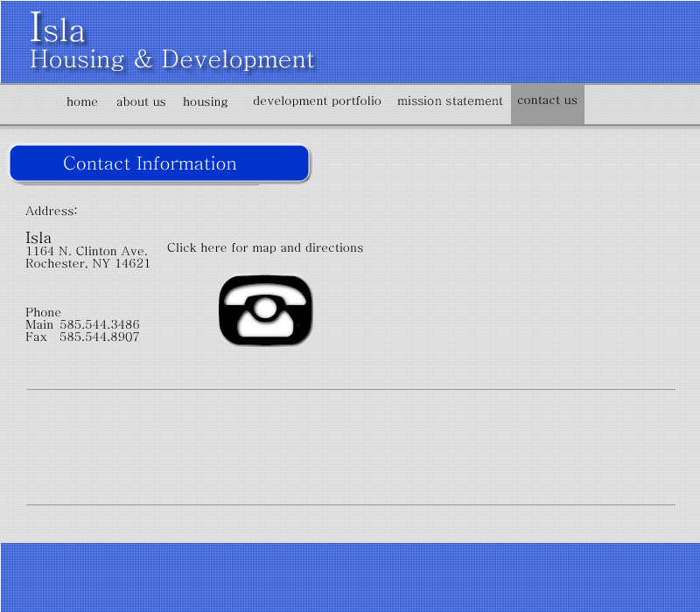The width and height of the screenshot is (700, 612).
Task: Click the Phone label
Action: point(43,312)
